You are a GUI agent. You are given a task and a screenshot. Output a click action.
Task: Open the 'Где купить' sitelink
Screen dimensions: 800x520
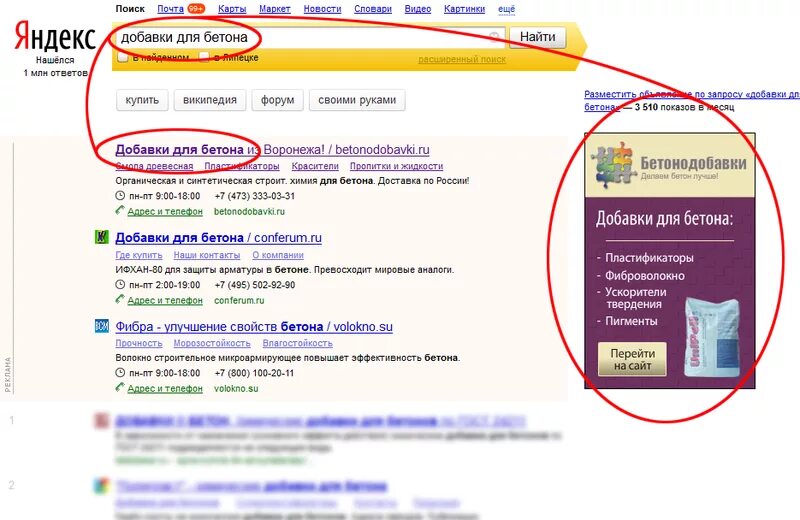click(139, 255)
